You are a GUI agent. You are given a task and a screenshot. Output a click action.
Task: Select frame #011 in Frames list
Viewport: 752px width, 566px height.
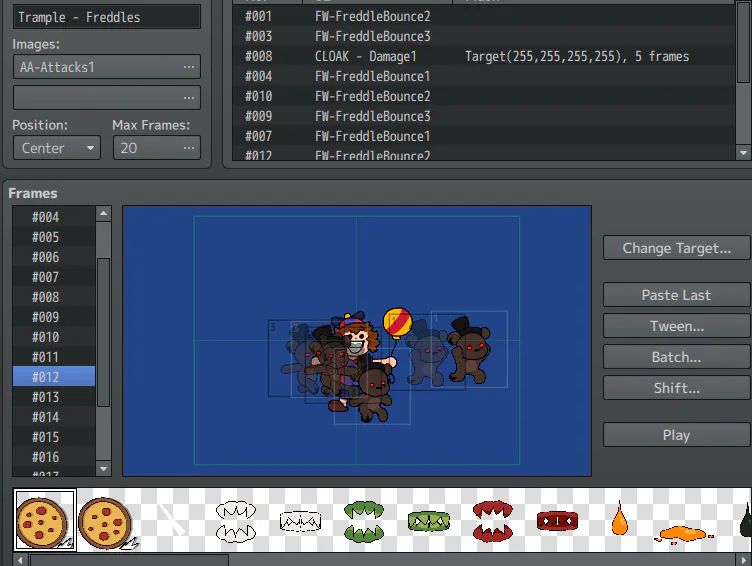[x=54, y=357]
